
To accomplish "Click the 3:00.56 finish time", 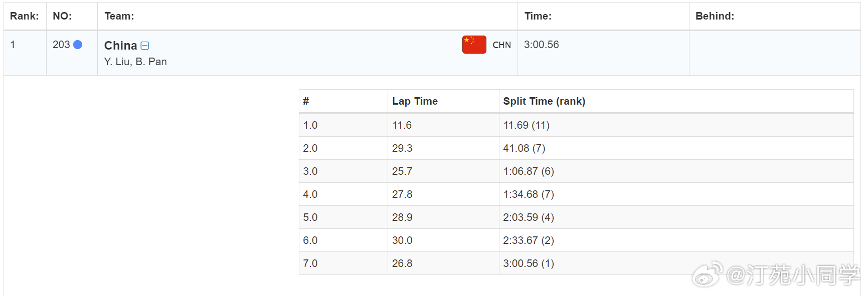I will point(541,45).
